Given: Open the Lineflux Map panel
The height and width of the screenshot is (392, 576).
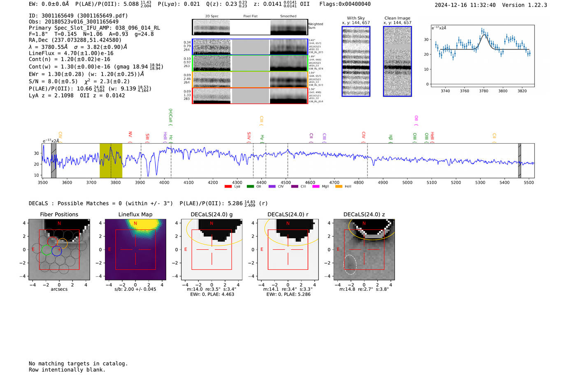Looking at the screenshot, I should point(135,249).
